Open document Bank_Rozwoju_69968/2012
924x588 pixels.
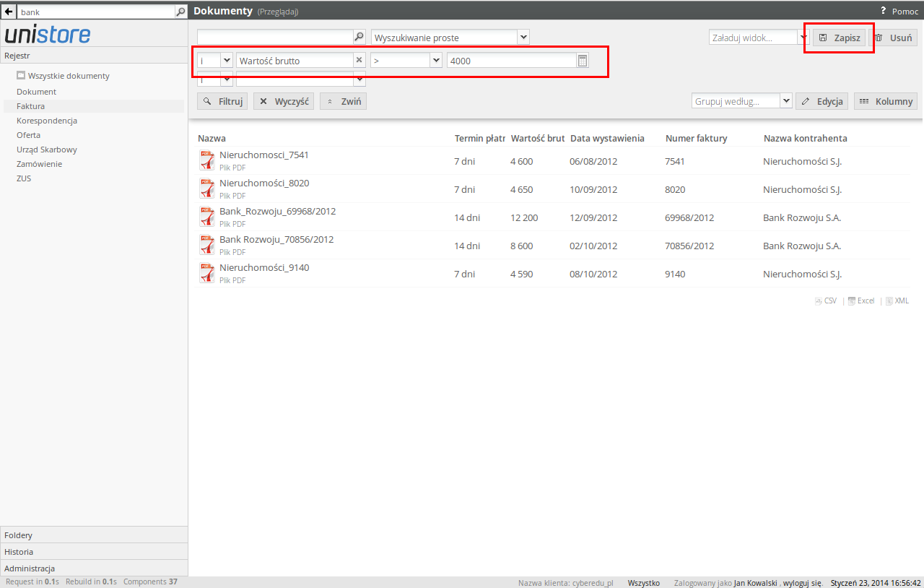277,211
